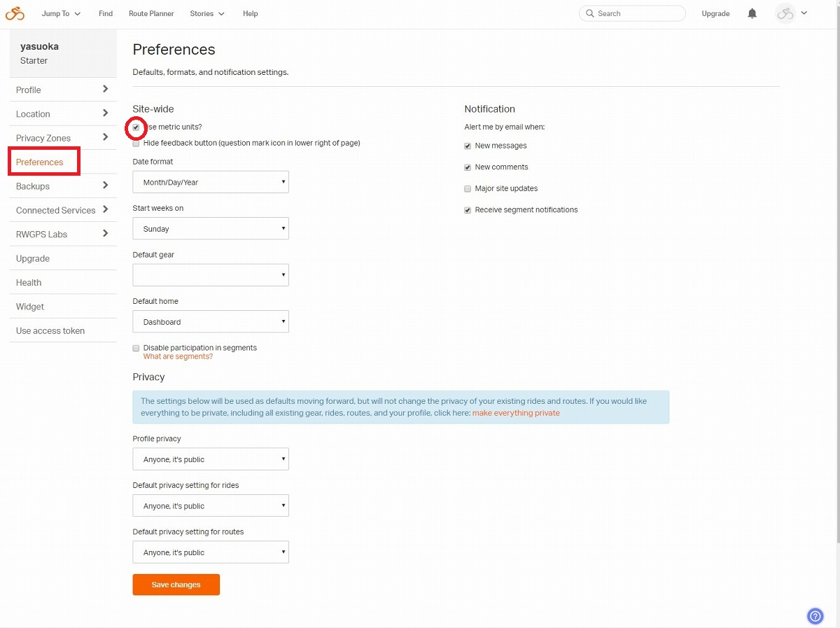Image resolution: width=840 pixels, height=628 pixels.
Task: Open the user avatar profile menu
Action: coord(792,13)
